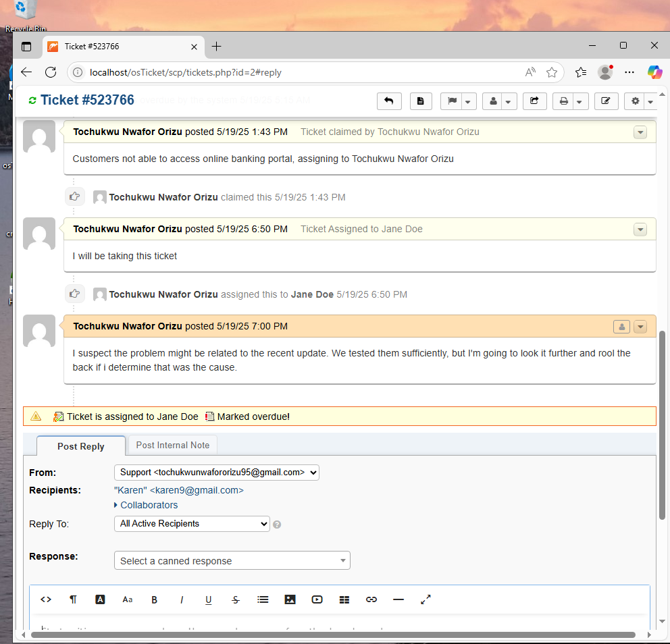Click the read aloud icon in address bar
The image size is (670, 644).
click(530, 72)
